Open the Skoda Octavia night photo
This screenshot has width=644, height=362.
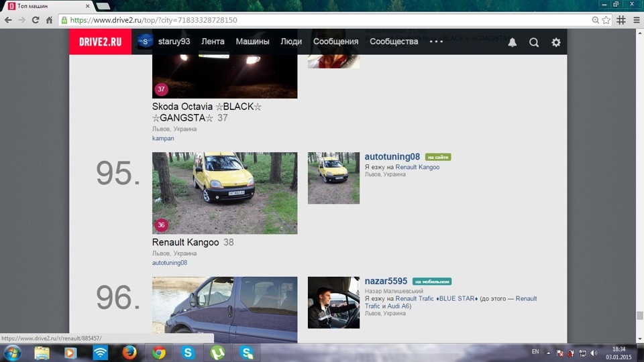click(225, 76)
